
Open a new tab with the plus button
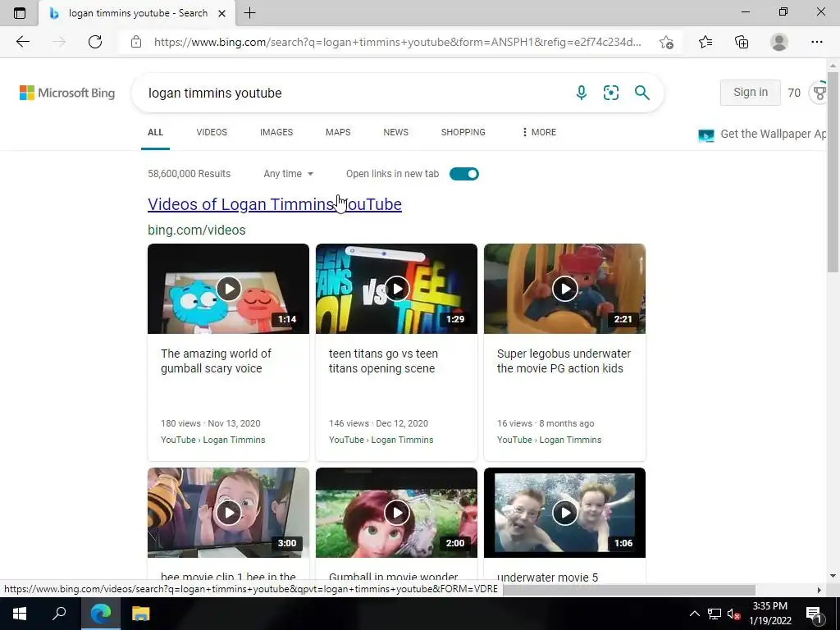point(249,13)
